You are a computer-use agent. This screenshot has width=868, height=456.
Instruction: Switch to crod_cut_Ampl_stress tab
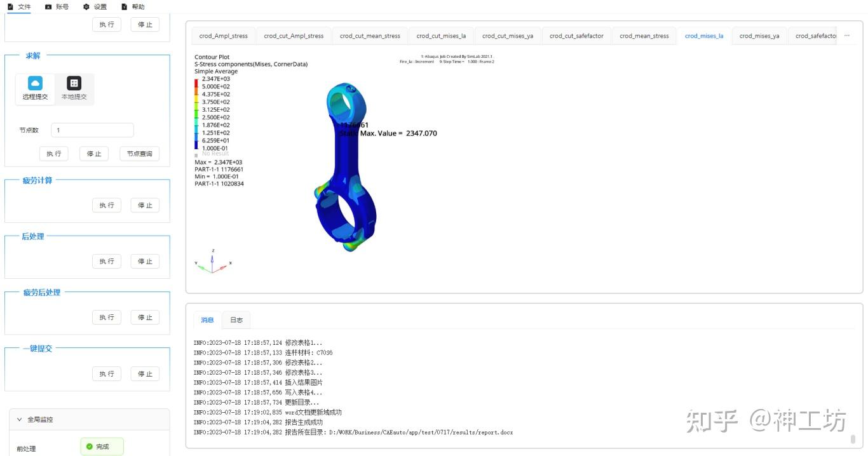(294, 36)
